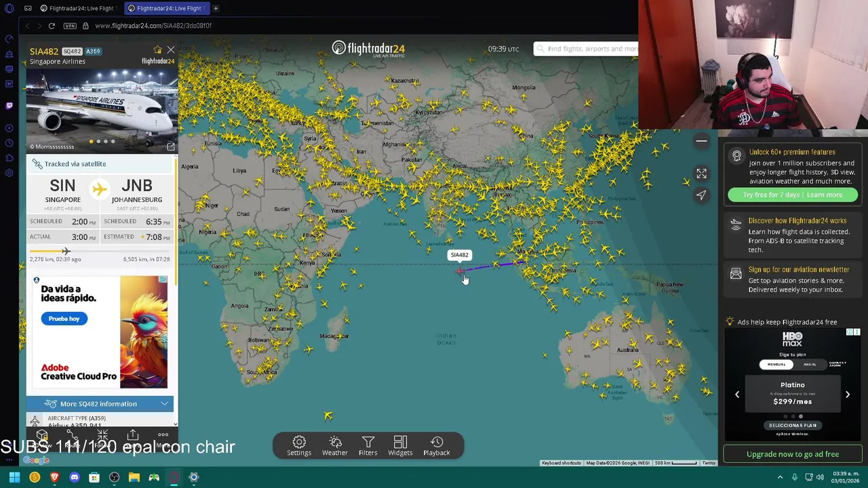
Task: Open Discord from taskbar
Action: (75, 478)
